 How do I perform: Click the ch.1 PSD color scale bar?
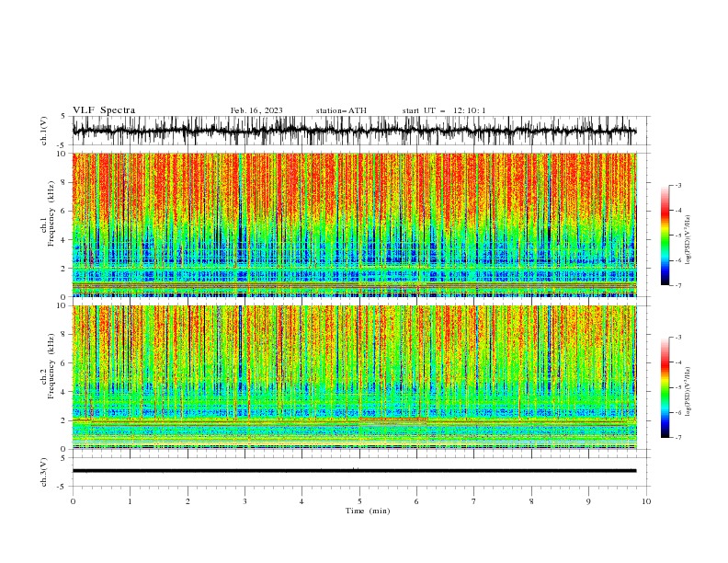click(x=665, y=236)
